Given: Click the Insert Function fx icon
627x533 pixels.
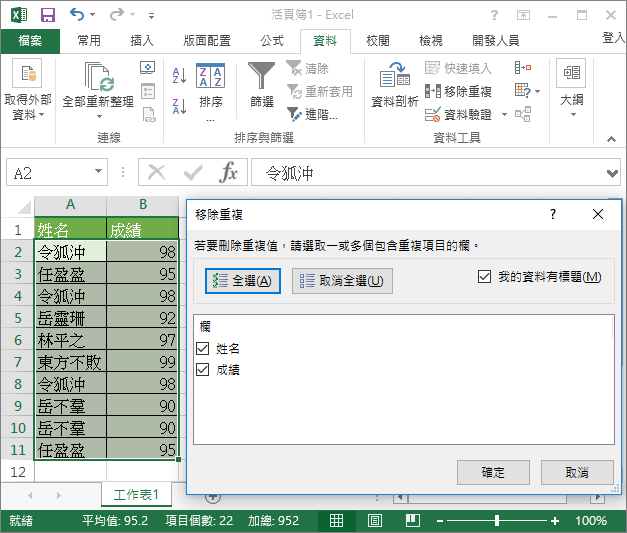Looking at the screenshot, I should point(228,172).
